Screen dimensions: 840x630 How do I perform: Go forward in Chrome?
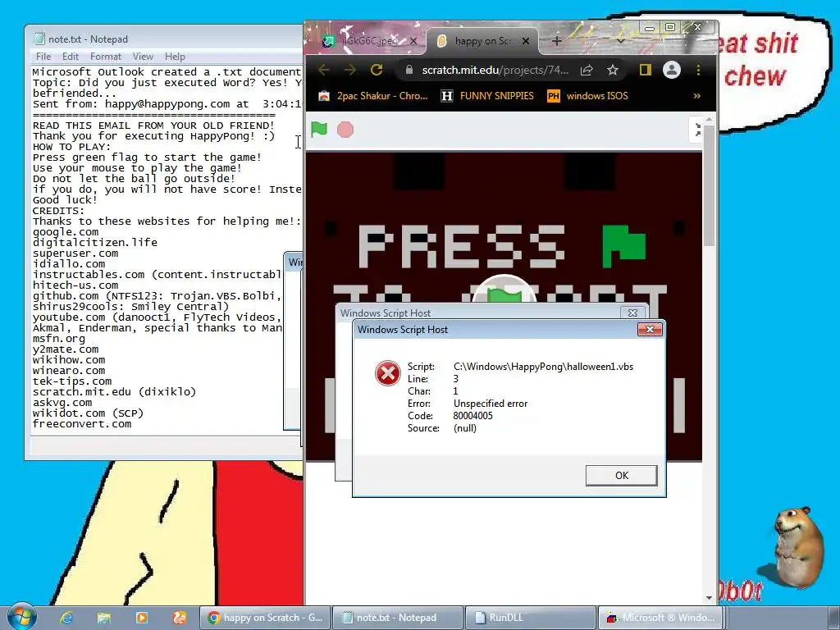tap(349, 70)
